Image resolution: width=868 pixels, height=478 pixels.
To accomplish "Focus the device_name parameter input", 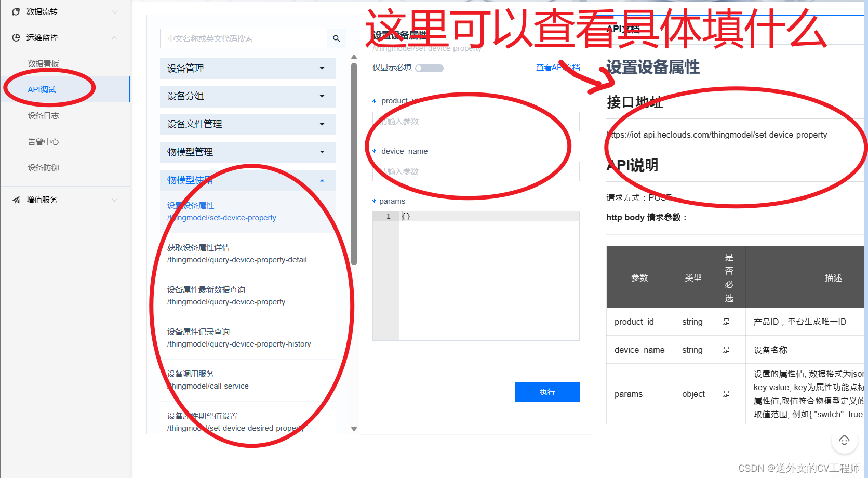I will pyautogui.click(x=476, y=171).
